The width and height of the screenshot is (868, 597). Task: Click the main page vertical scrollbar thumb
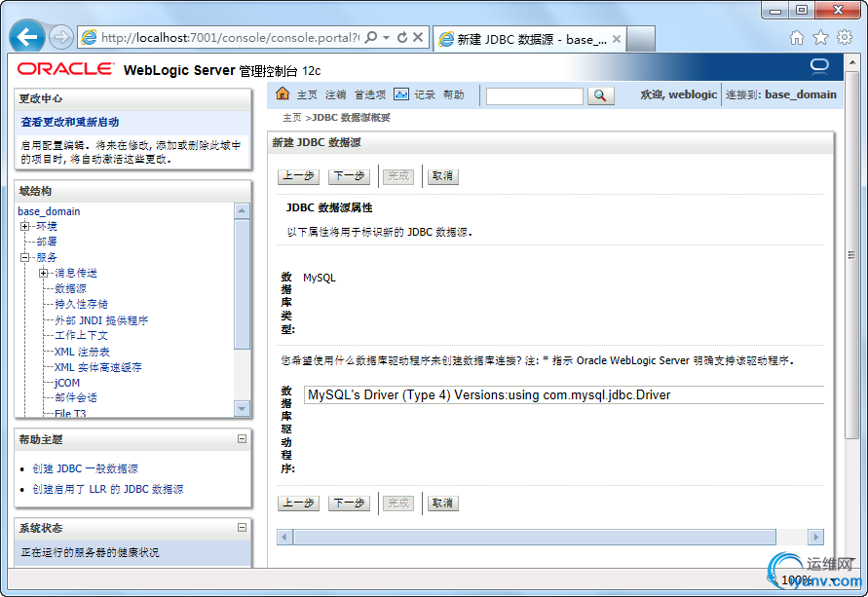(x=852, y=254)
